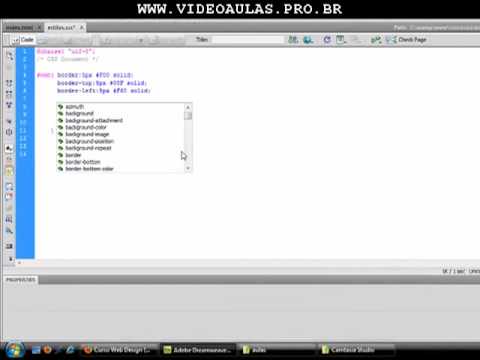The height and width of the screenshot is (360, 480).
Task: Click Outdent Code icon at toolbar bottom
Action: [x=10, y=259]
